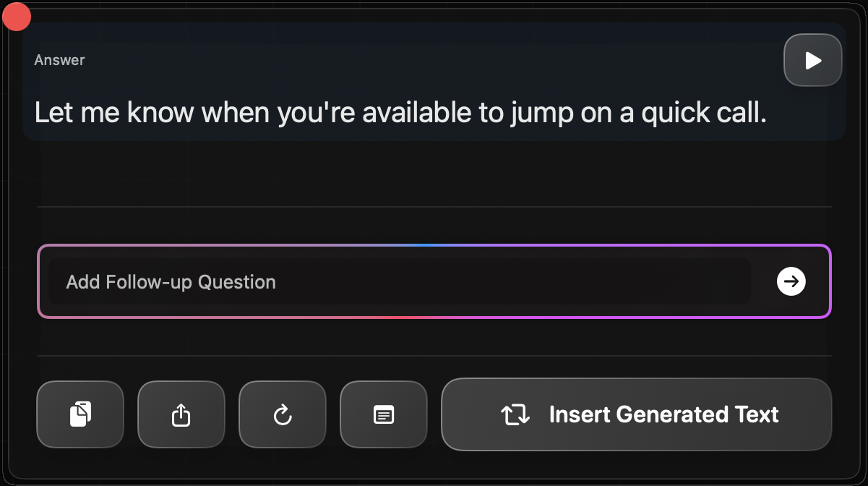Screen dimensions: 868x486
Task: Click the triangle play icon near Answer
Action: coord(813,60)
